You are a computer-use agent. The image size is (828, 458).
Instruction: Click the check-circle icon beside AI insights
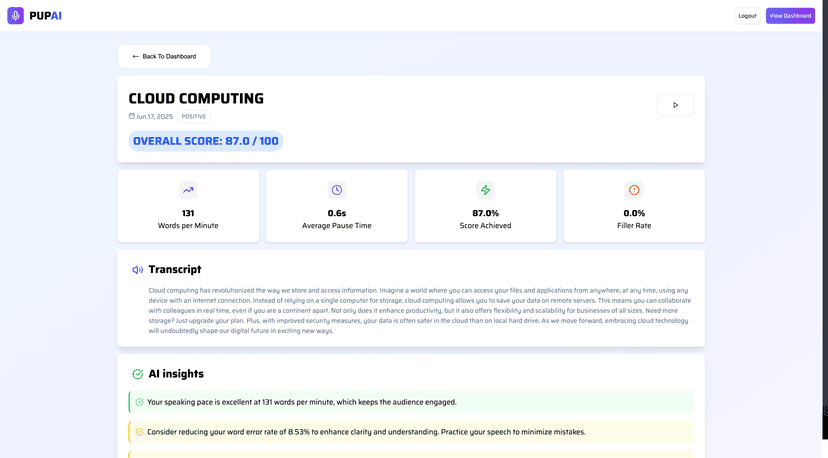coord(137,374)
